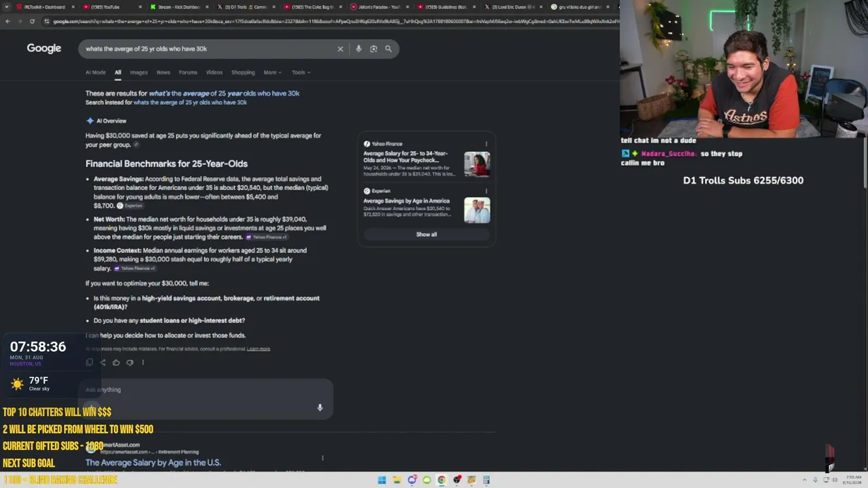
Task: Close the IRLToolkit Dashboard browser tab
Action: click(73, 7)
